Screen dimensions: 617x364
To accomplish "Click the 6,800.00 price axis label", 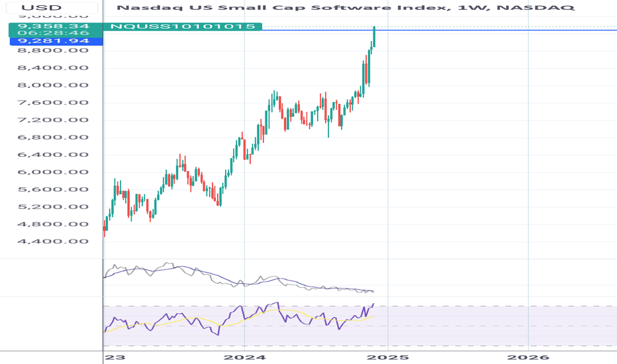I will point(53,137).
